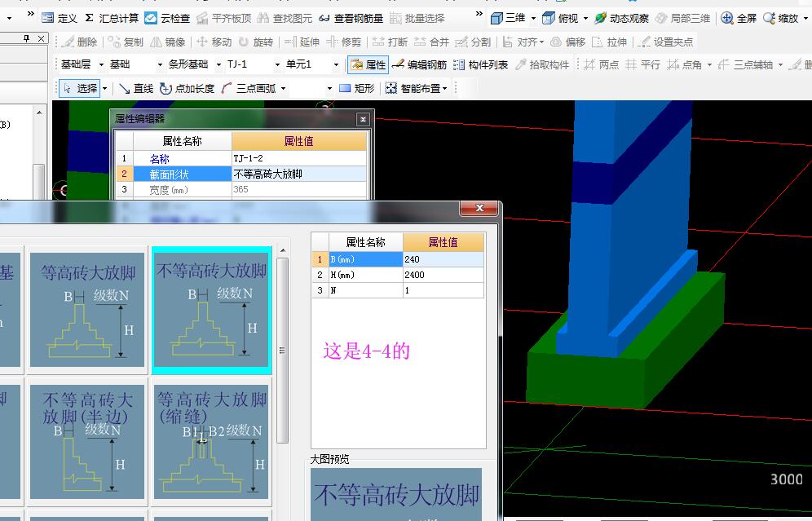This screenshot has width=812, height=521.
Task: Select the 偏移 offset tool
Action: [568, 42]
